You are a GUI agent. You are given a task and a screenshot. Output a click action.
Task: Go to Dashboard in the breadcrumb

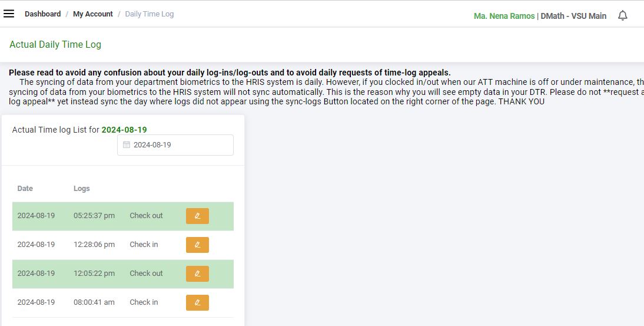click(x=42, y=14)
